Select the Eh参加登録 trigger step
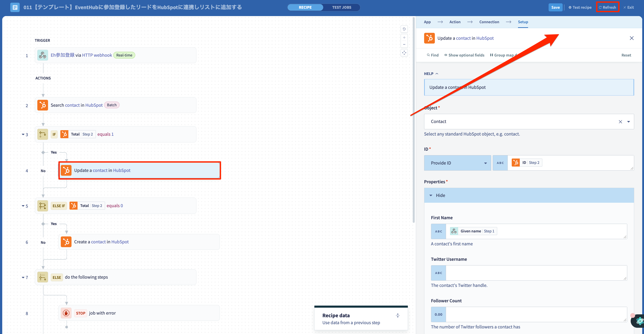The width and height of the screenshot is (644, 334). pyautogui.click(x=116, y=55)
